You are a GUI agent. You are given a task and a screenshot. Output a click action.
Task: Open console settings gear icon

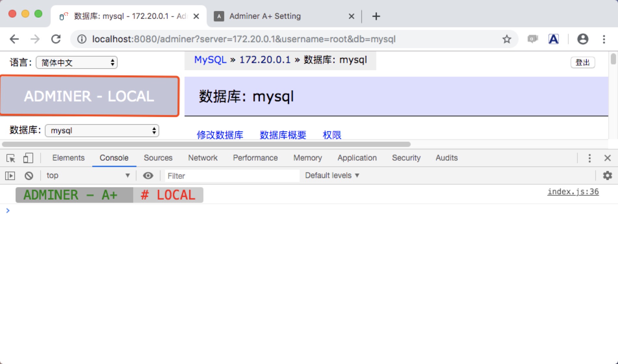[x=607, y=176]
